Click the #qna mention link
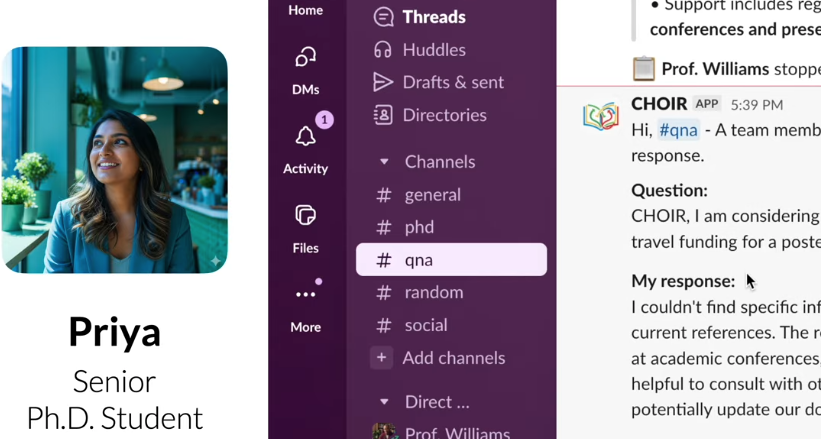The height and width of the screenshot is (439, 821). point(678,130)
